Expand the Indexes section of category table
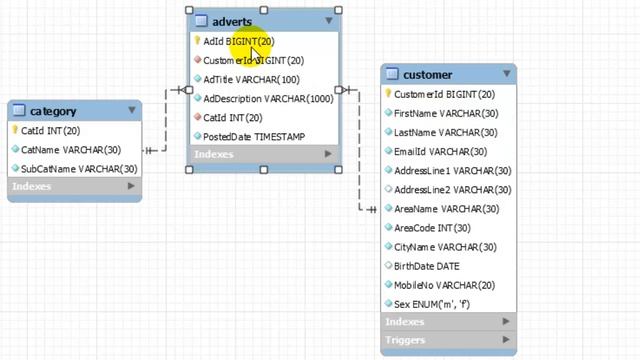 click(131, 186)
